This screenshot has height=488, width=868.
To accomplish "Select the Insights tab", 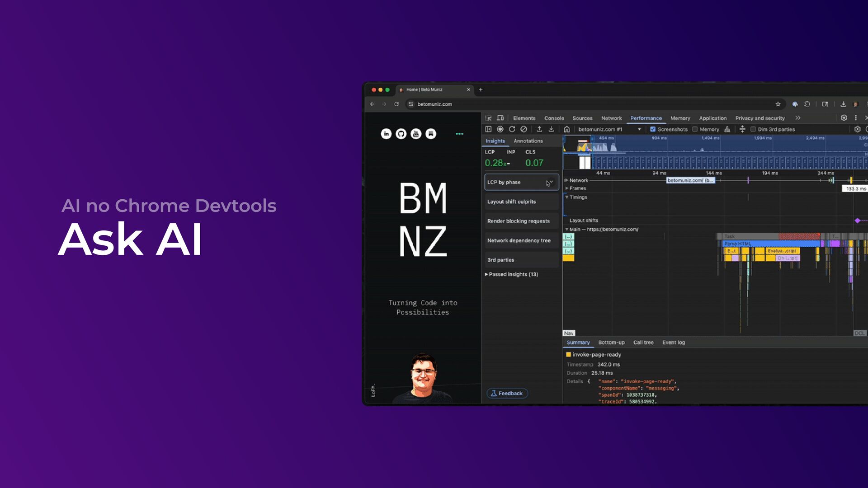I will [495, 141].
